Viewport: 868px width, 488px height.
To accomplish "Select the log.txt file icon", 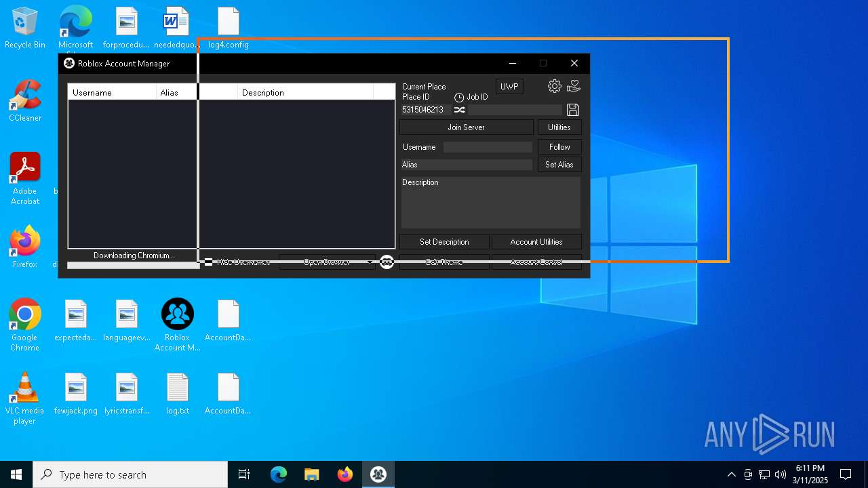I will pos(178,394).
